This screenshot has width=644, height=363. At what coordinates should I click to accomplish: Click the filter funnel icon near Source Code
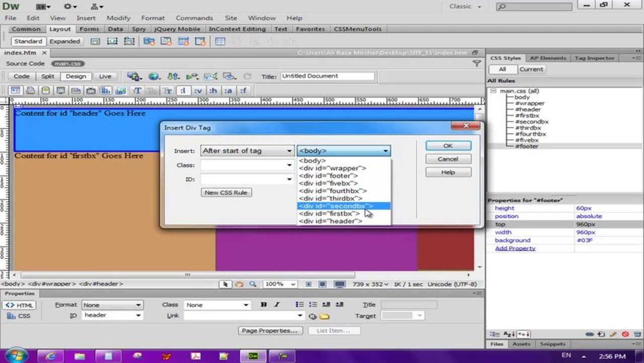point(476,64)
